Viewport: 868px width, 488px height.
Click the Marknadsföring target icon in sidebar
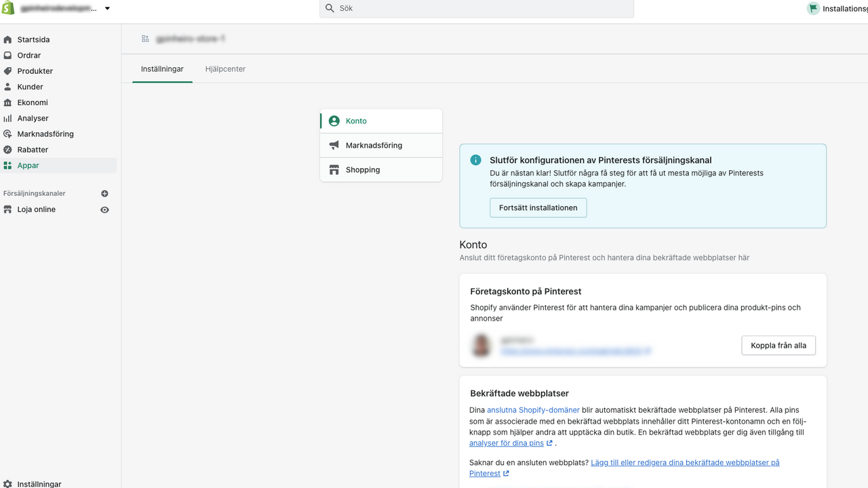(7, 134)
